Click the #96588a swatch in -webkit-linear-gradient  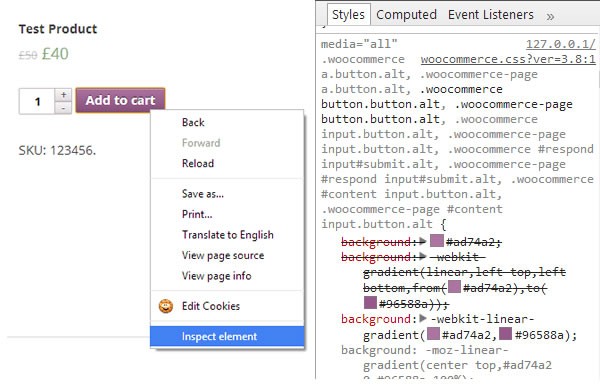[505, 334]
